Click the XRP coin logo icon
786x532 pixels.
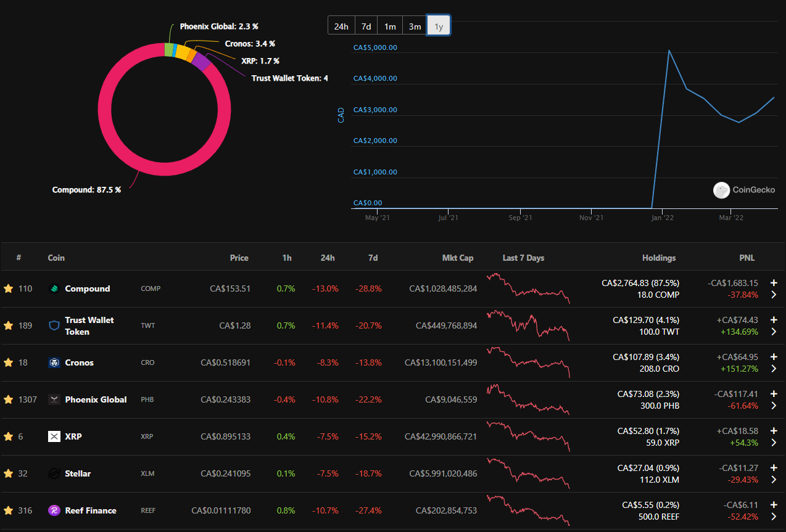(54, 436)
